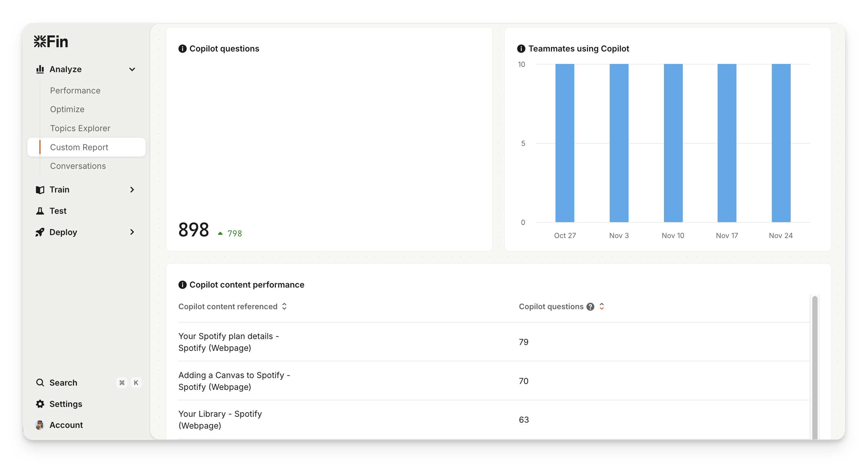The image size is (868, 463).
Task: Toggle sort on Copilot questions column
Action: [601, 306]
